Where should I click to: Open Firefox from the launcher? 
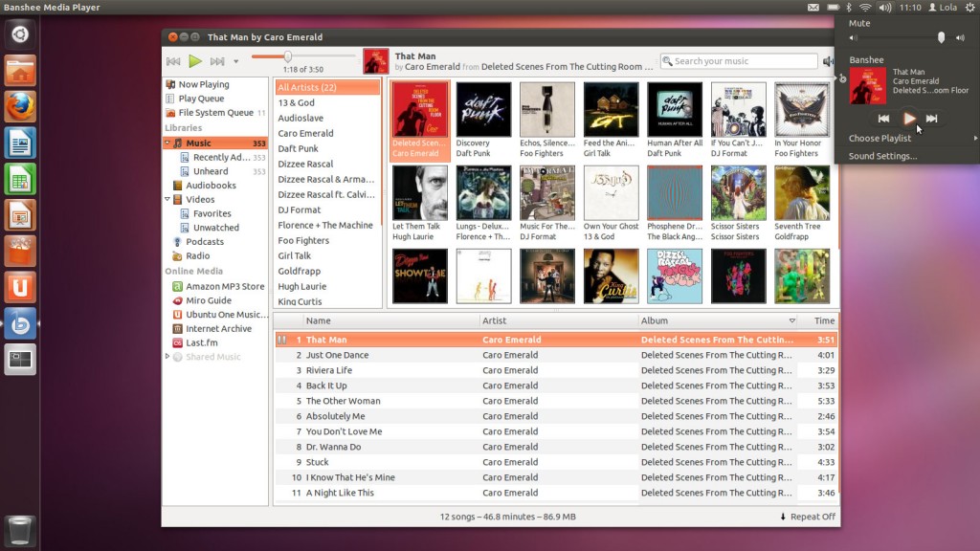pos(20,106)
